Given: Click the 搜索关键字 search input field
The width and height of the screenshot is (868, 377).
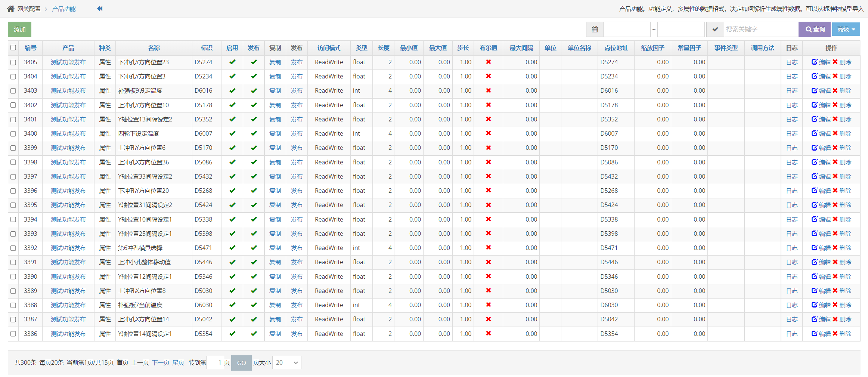Looking at the screenshot, I should [x=760, y=29].
